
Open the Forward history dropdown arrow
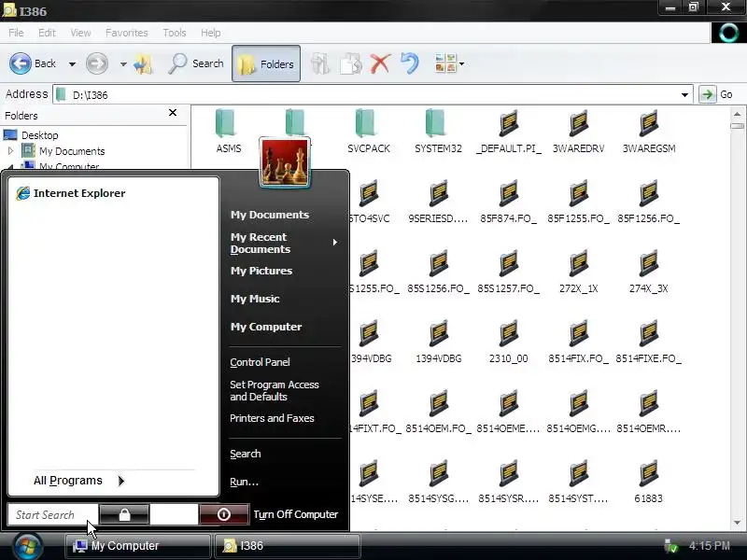(x=123, y=63)
